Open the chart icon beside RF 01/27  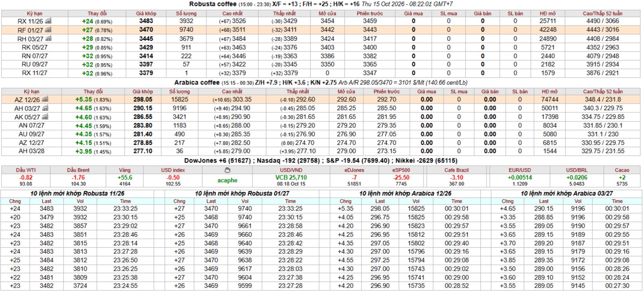click(x=48, y=30)
